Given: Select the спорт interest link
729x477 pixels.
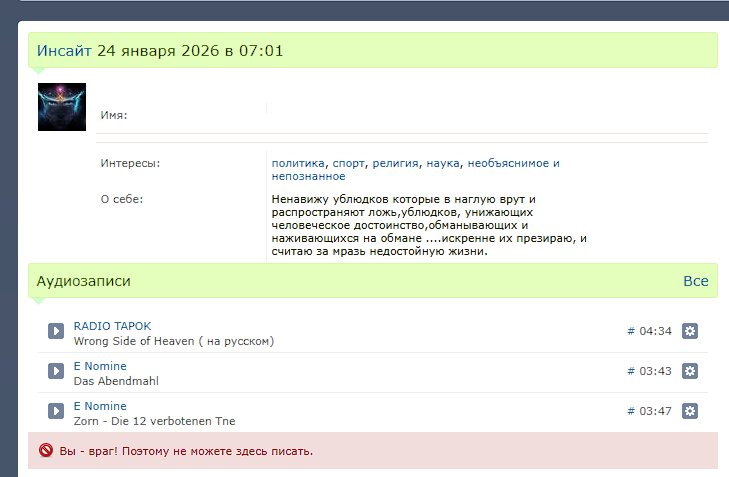Looking at the screenshot, I should coord(349,163).
